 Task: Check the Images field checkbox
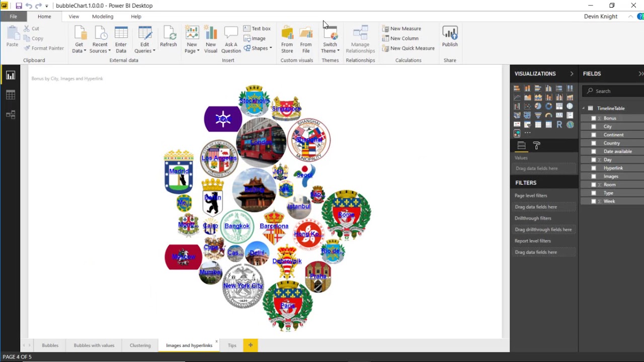tap(594, 176)
